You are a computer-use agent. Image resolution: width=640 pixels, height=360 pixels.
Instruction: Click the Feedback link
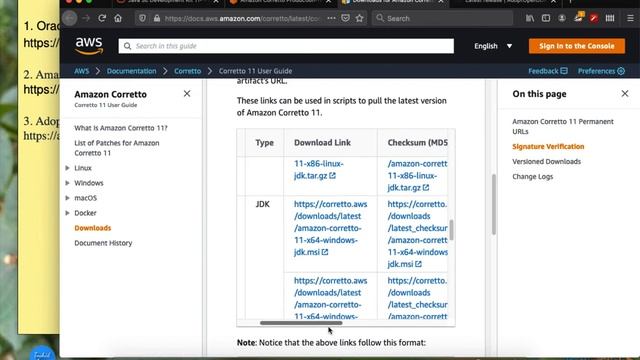tap(548, 71)
